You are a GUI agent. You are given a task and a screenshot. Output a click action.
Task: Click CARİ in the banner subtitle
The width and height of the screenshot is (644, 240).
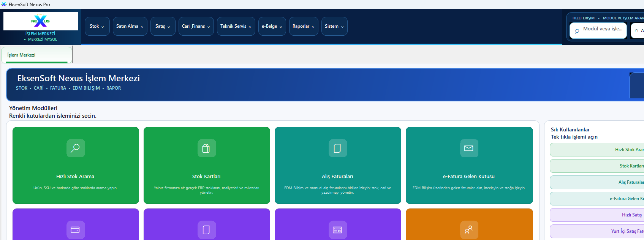(39, 88)
